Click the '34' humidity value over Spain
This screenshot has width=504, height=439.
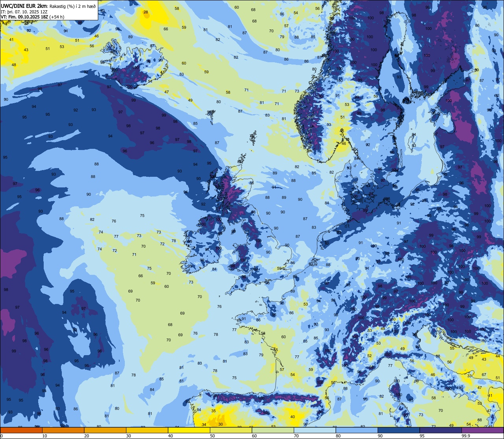(x=204, y=424)
